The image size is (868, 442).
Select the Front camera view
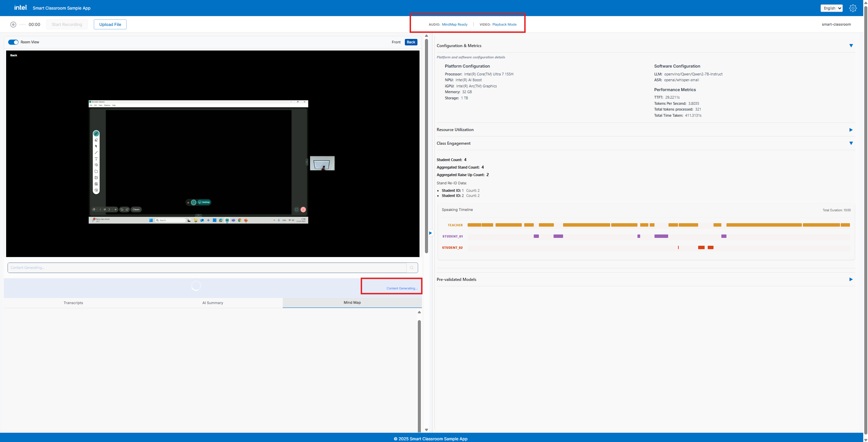[396, 42]
